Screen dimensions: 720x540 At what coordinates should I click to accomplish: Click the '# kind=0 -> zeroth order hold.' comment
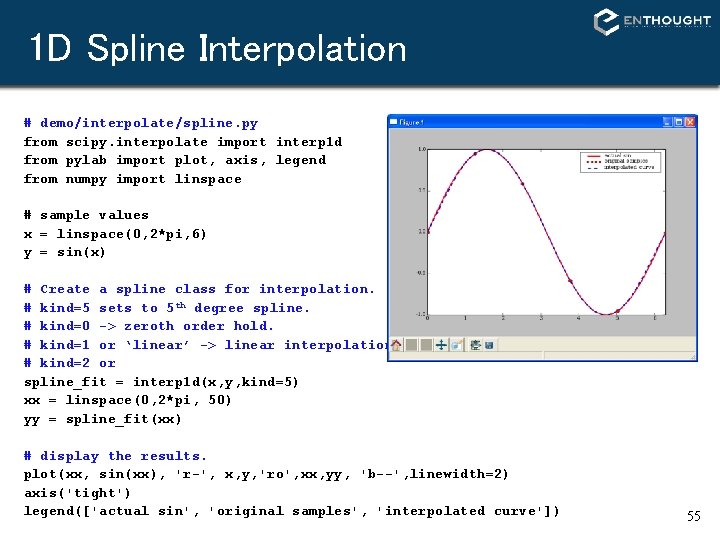click(x=149, y=326)
